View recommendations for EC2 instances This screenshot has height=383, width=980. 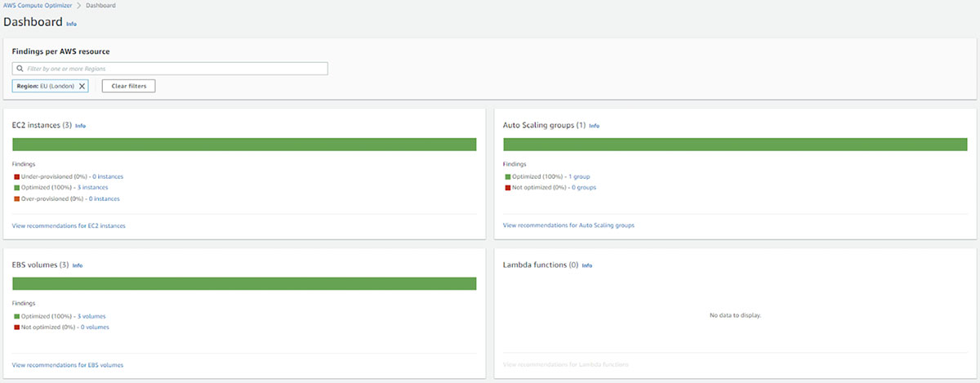pyautogui.click(x=69, y=225)
